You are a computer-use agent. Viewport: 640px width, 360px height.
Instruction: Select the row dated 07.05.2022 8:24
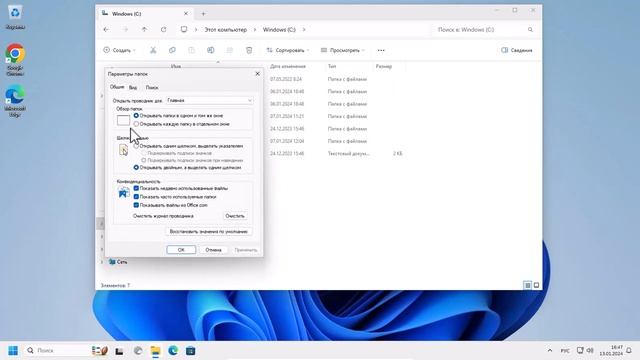tap(335, 79)
